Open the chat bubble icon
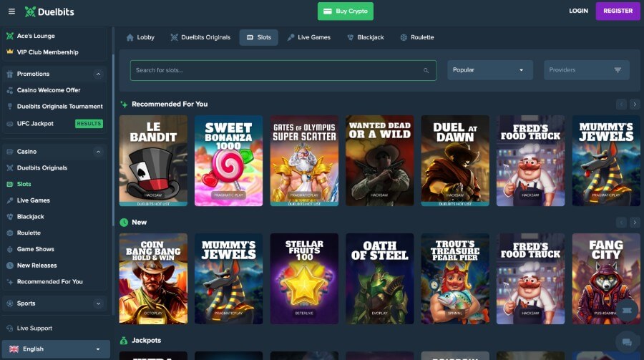This screenshot has width=644, height=360. 627,342
